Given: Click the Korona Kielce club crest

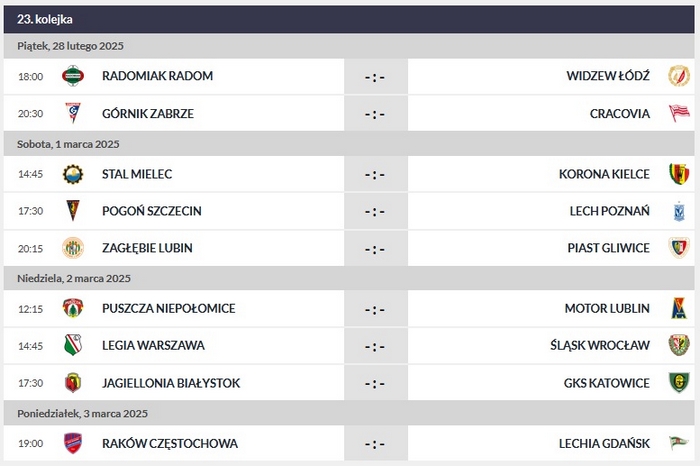Looking at the screenshot, I should [x=679, y=174].
